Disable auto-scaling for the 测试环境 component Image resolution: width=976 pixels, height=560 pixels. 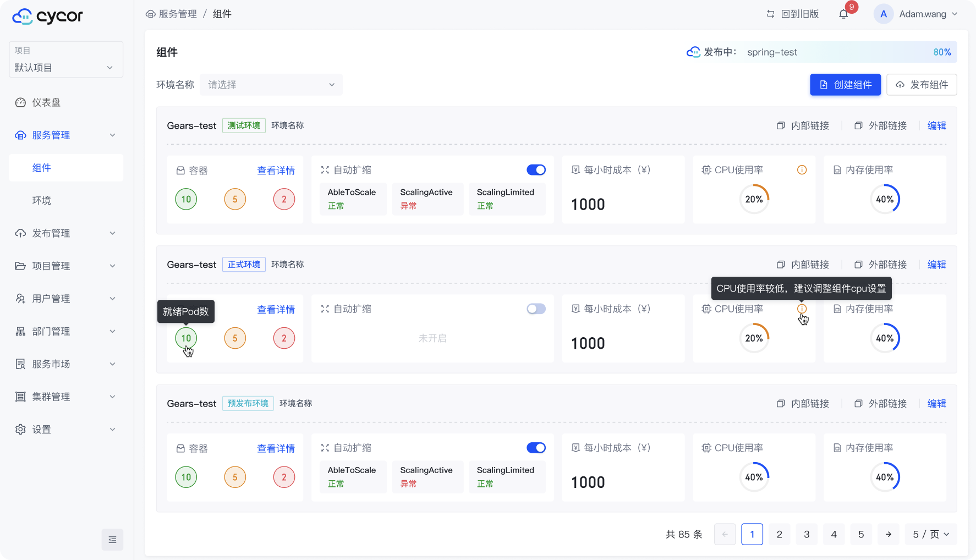(x=536, y=170)
